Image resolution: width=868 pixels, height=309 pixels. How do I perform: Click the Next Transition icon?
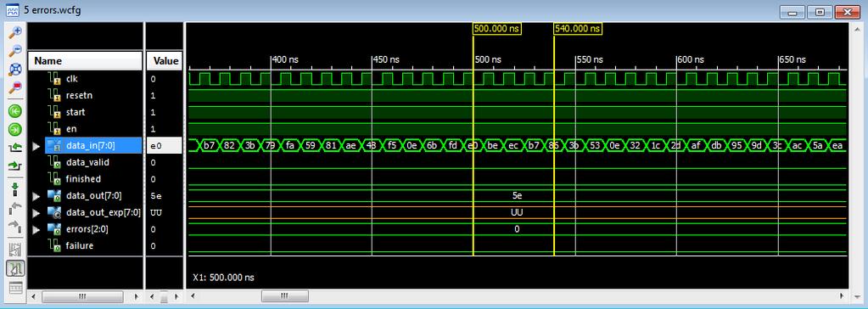[x=15, y=166]
